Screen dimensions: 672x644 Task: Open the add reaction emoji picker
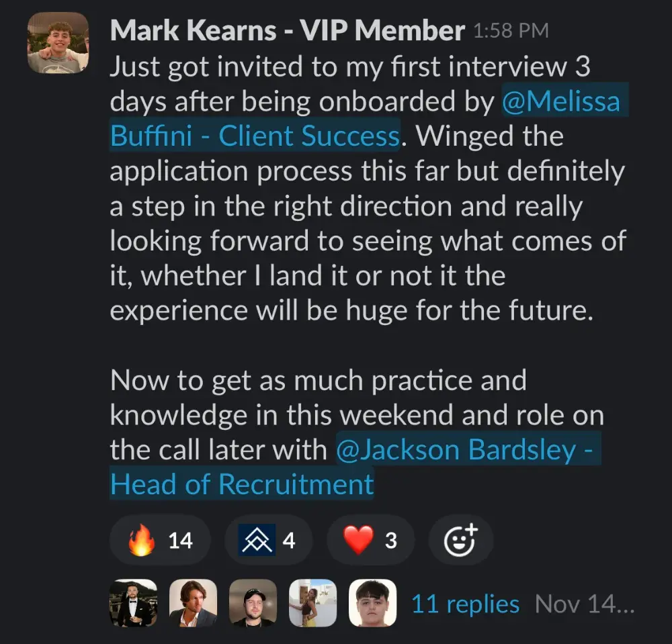pos(460,540)
